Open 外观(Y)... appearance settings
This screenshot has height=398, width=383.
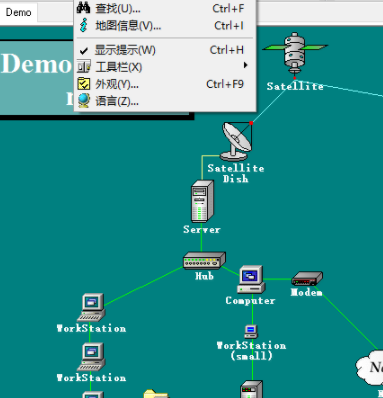coord(165,84)
